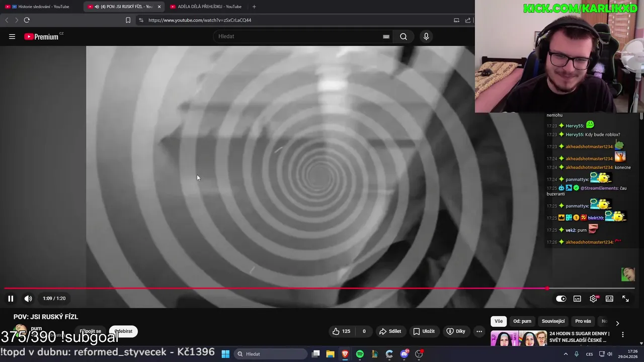Open picture-in-picture icon in the address bar
Image resolution: width=644 pixels, height=362 pixels.
(456, 20)
